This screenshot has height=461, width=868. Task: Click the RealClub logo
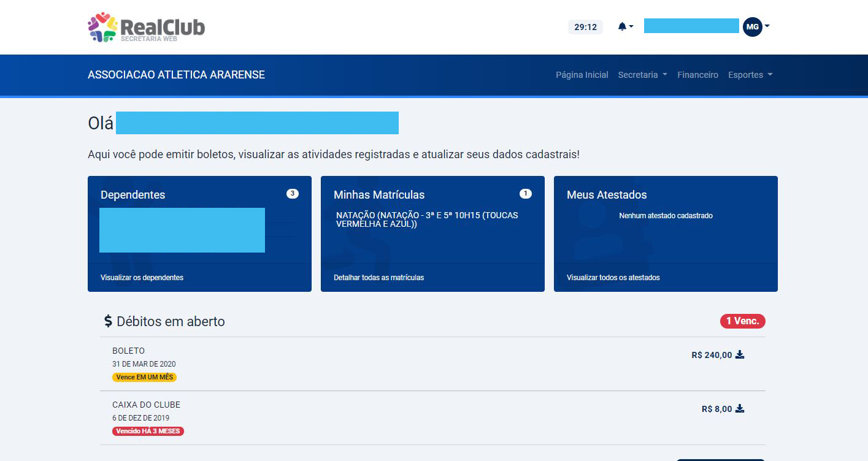tap(146, 28)
